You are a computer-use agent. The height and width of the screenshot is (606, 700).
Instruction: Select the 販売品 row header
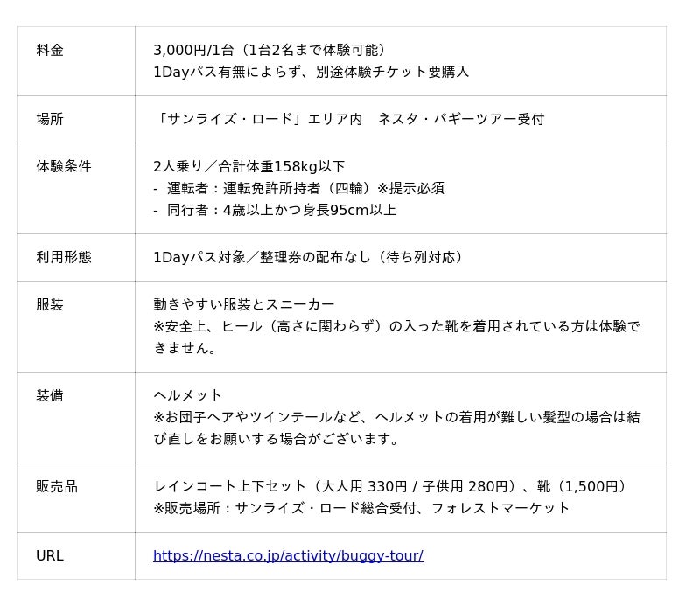coord(57,486)
